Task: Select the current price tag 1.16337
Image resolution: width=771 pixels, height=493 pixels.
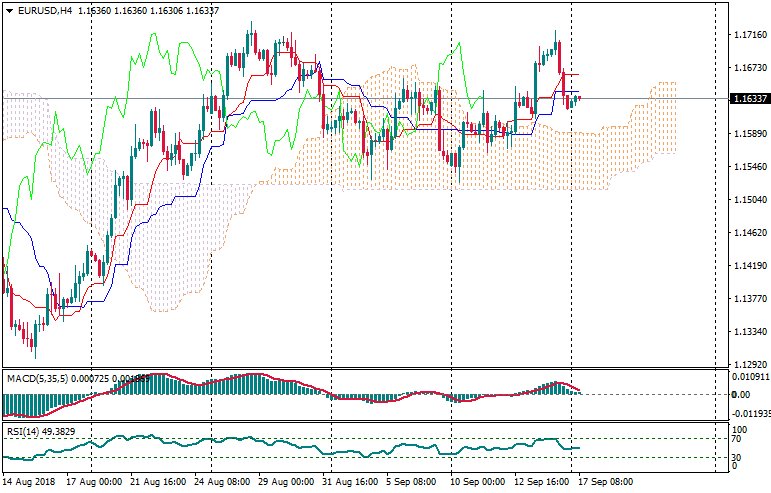Action: (x=749, y=98)
